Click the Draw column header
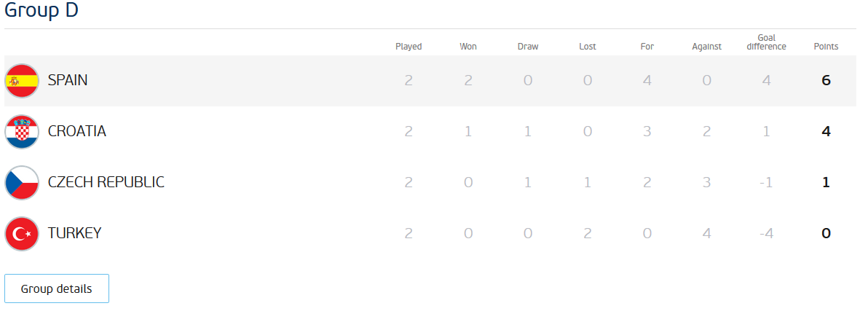868x322 pixels. (x=528, y=47)
